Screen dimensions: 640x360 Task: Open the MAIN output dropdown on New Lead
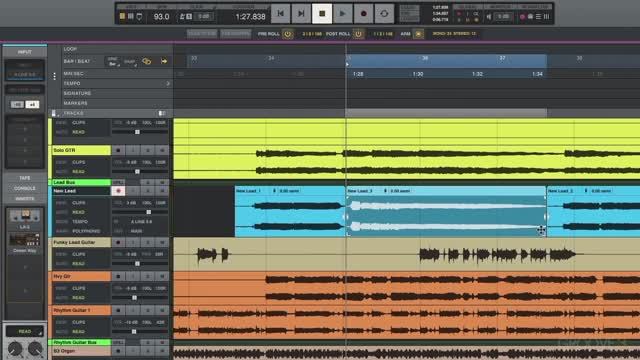[136, 231]
